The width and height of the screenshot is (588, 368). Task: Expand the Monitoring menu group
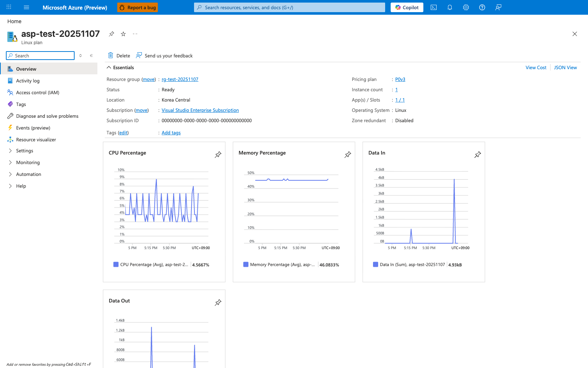[x=10, y=162]
